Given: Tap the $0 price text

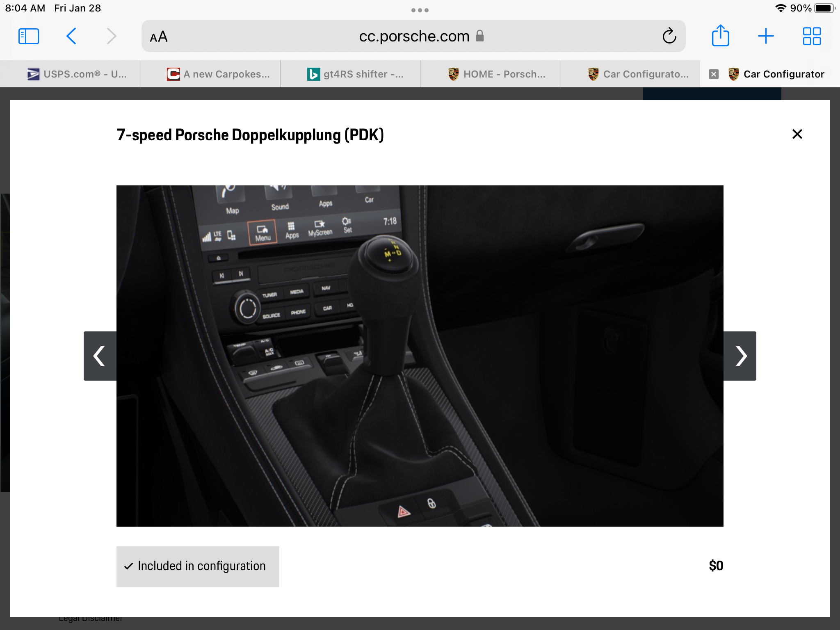Looking at the screenshot, I should [716, 566].
